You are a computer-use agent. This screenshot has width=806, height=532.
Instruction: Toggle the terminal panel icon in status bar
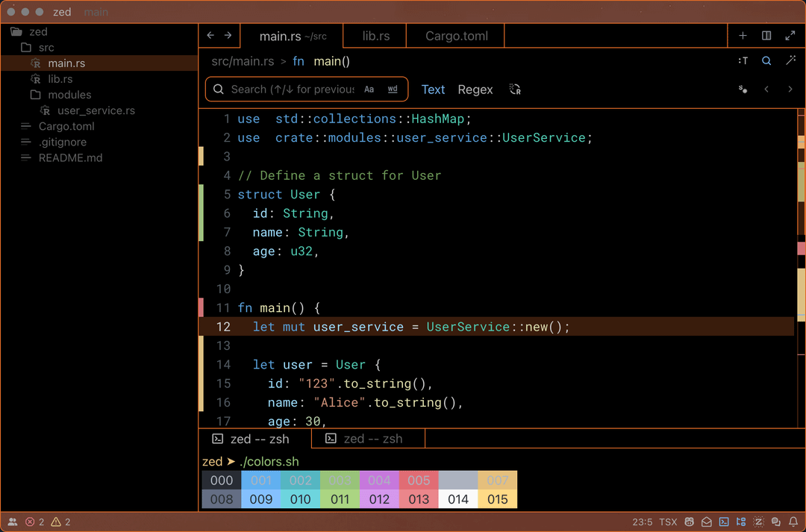tap(724, 522)
